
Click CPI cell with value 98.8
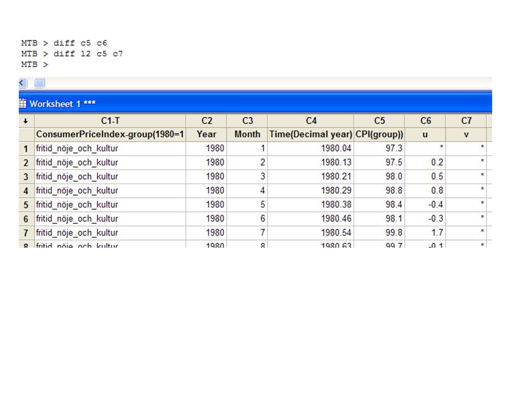point(379,191)
